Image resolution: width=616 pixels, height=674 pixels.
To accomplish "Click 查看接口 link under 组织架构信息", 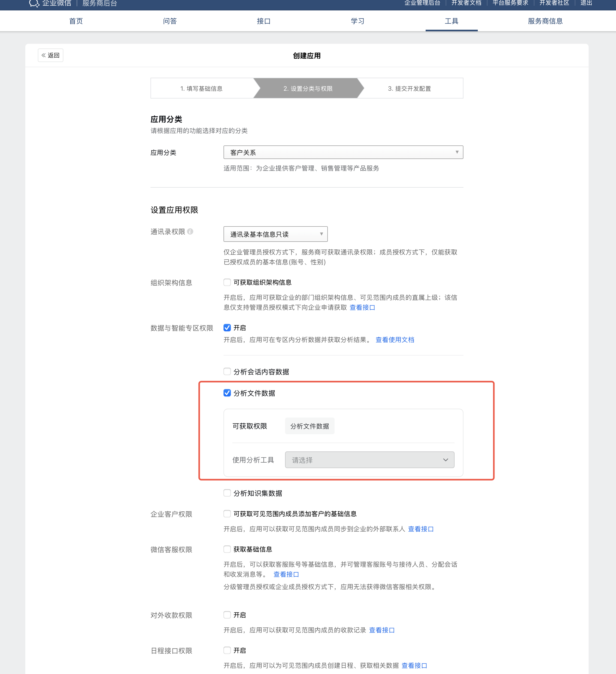I will coord(362,307).
